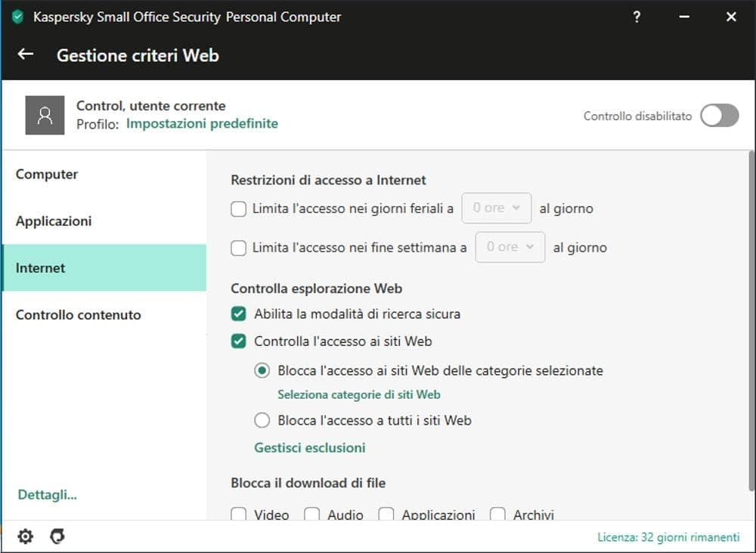
Task: Click the Controlla esplorazione Web heading
Action: coord(316,289)
